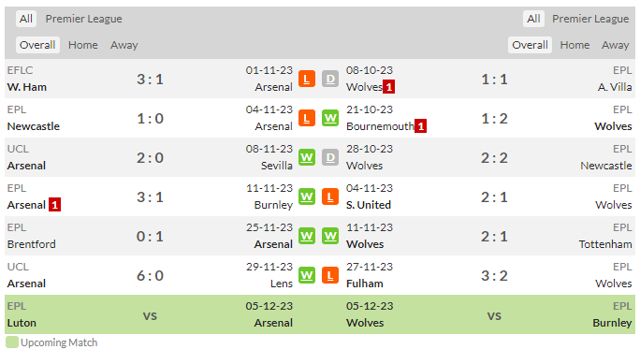
Task: Click the loss badge for Fulham vs Wolves
Action: click(330, 275)
